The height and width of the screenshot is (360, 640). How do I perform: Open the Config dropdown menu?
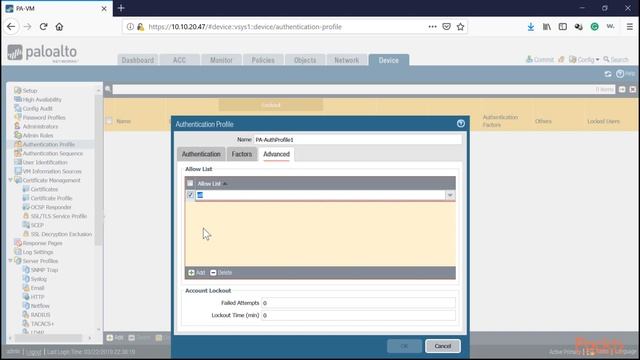pyautogui.click(x=584, y=60)
